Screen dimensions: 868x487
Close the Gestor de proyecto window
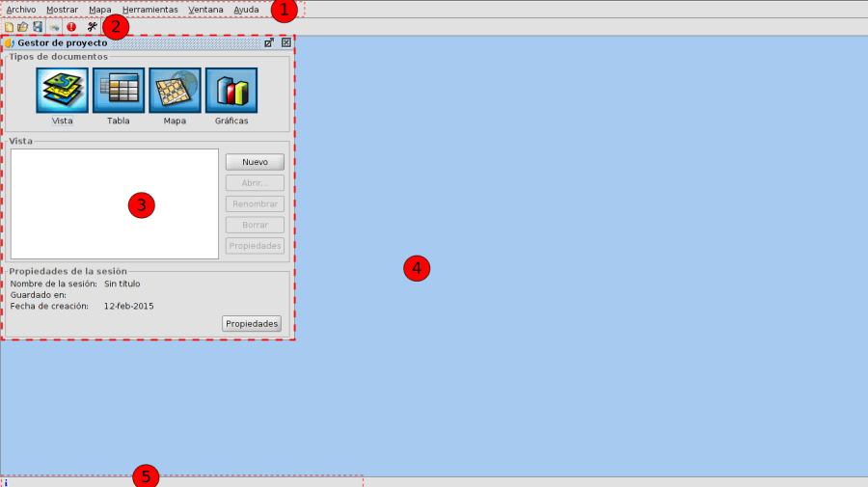tap(285, 43)
